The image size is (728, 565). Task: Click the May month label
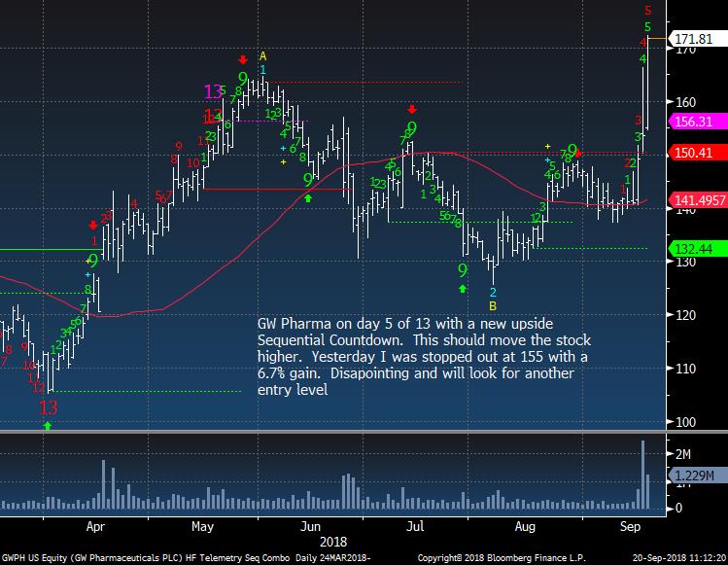(x=202, y=526)
